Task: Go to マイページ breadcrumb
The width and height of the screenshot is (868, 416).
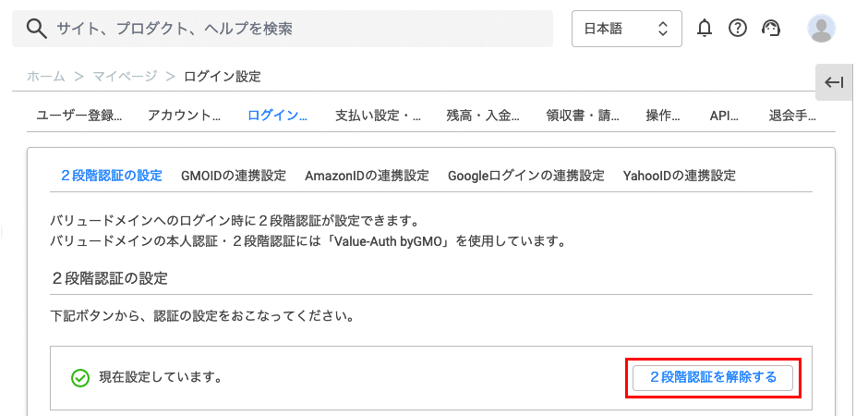Action: 125,77
